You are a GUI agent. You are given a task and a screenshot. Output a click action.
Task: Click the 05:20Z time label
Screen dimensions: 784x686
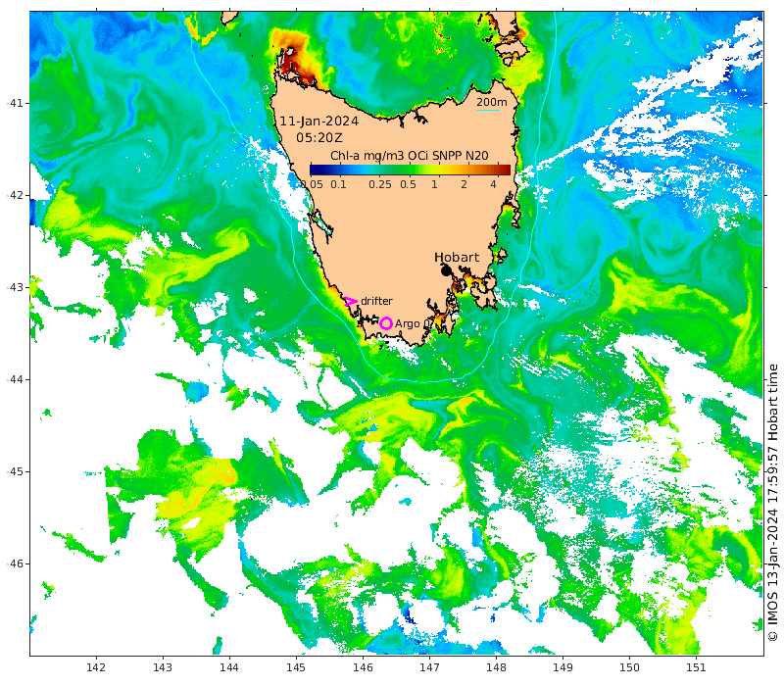pos(319,138)
